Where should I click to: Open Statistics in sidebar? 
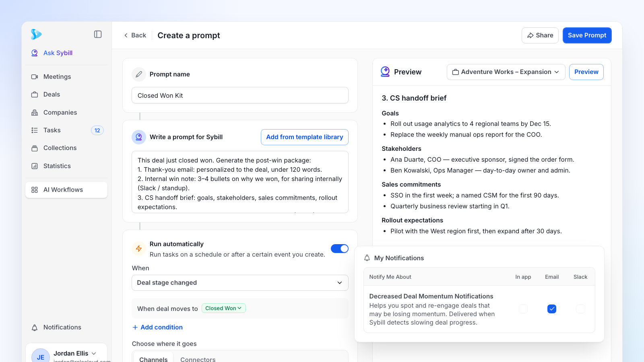pos(67,166)
